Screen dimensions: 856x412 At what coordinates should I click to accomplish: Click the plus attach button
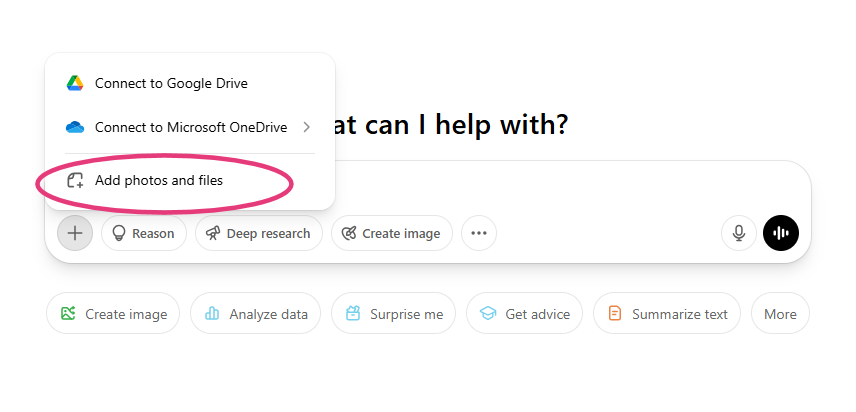tap(75, 234)
